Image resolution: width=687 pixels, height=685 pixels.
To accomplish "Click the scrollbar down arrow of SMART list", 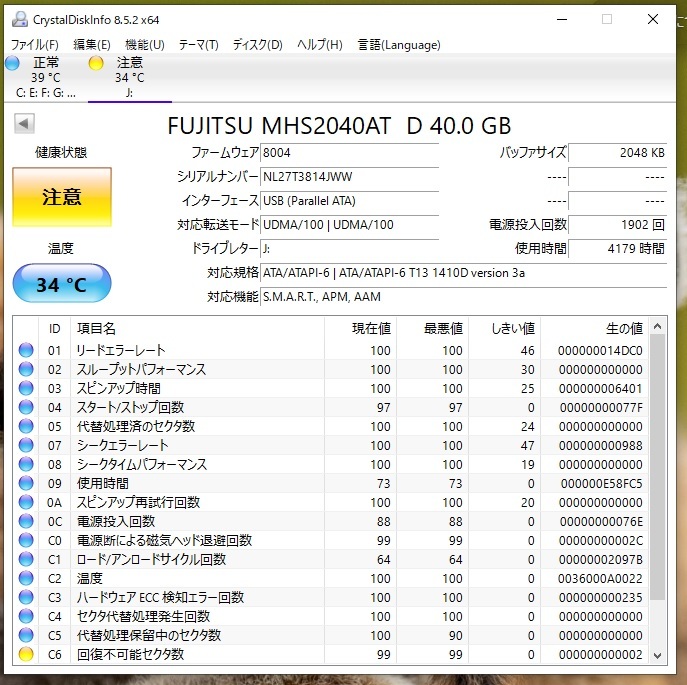I will tap(657, 656).
